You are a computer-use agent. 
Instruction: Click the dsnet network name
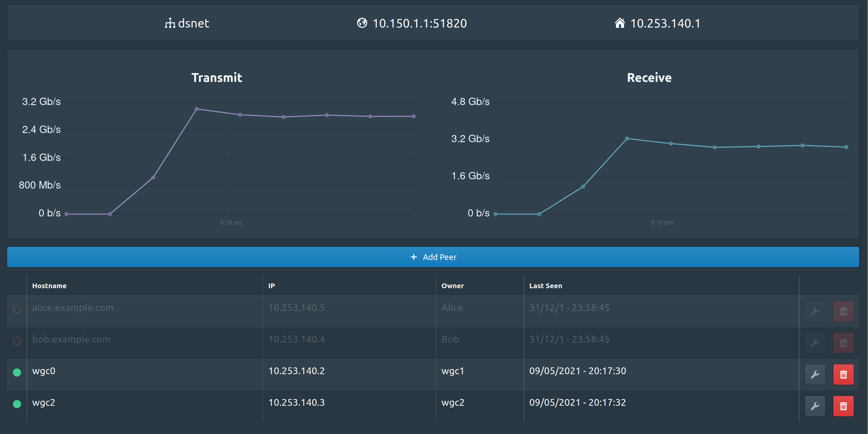[194, 23]
